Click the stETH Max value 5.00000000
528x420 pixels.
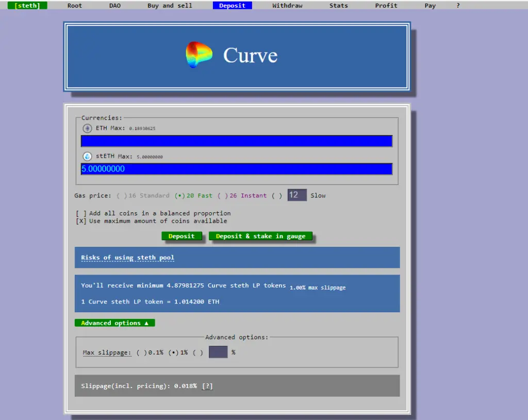(x=150, y=157)
